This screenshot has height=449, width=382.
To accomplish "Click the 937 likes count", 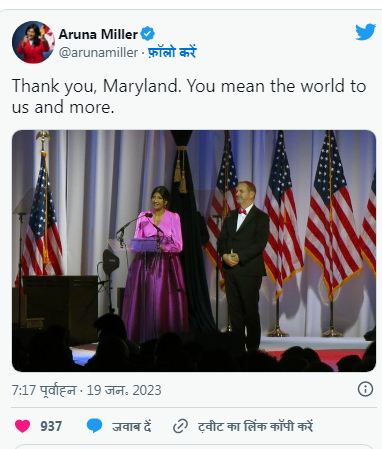I will click(51, 426).
